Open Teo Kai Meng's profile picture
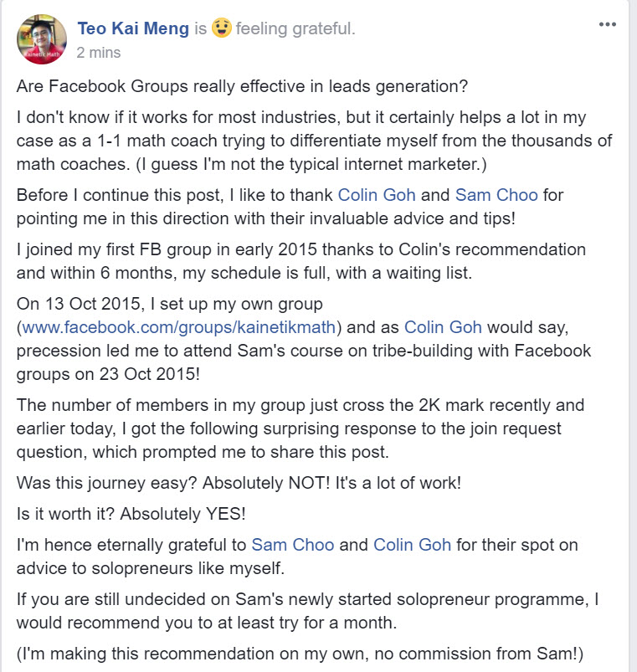Image resolution: width=637 pixels, height=672 pixels. pyautogui.click(x=42, y=39)
